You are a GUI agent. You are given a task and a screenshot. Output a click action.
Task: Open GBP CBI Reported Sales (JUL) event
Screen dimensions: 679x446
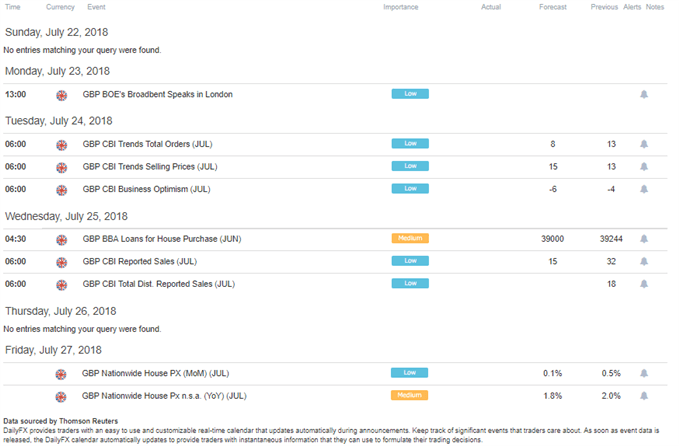pos(139,262)
